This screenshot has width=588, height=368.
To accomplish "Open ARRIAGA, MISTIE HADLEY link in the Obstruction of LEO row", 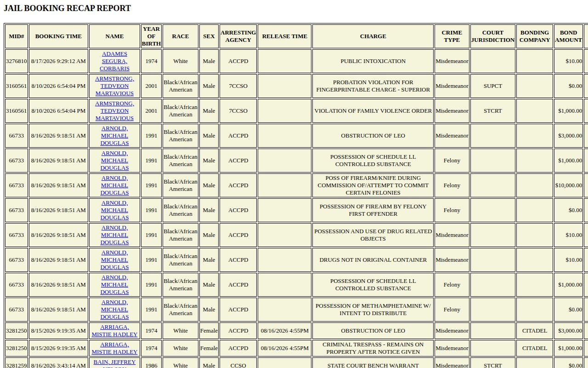I will click(x=114, y=331).
